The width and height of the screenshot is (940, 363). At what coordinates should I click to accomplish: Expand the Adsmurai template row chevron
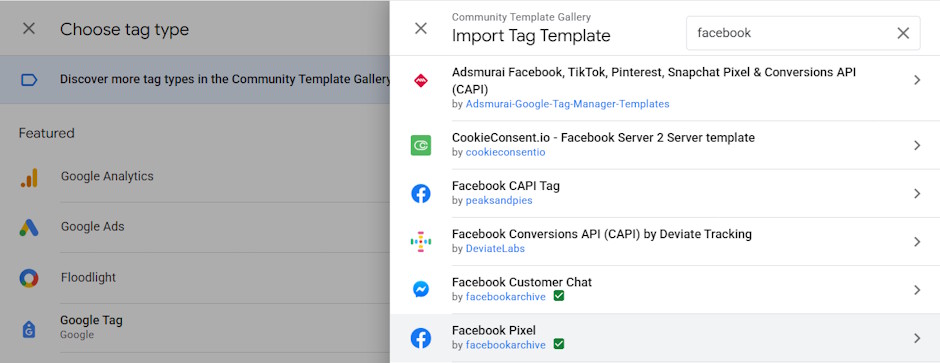(917, 80)
